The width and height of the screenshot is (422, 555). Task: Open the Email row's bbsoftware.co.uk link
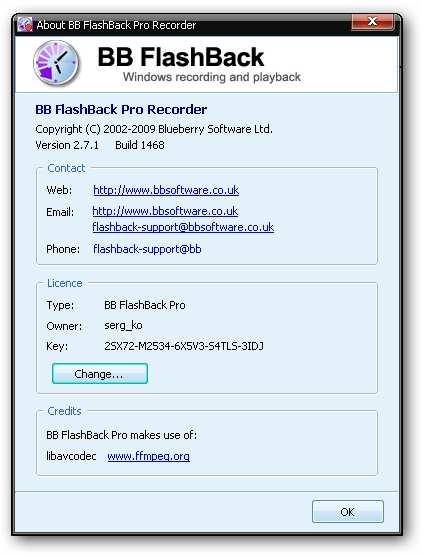coord(165,211)
